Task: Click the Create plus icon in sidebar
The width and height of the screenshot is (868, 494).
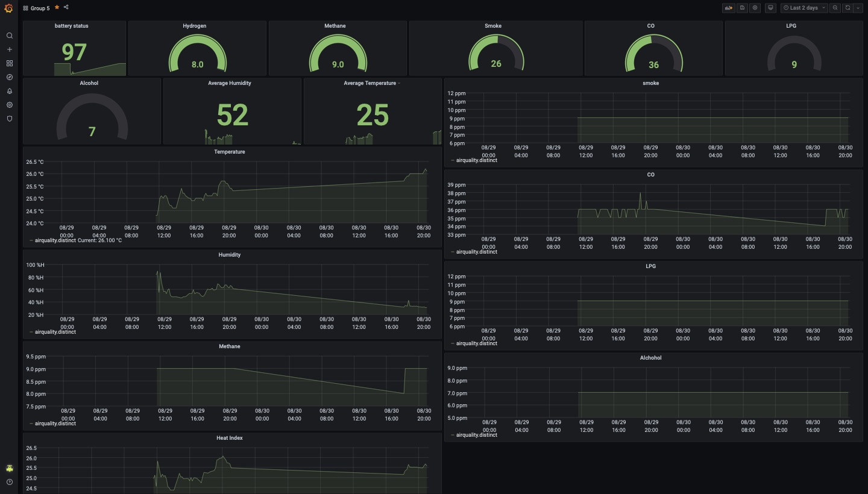Action: pyautogui.click(x=9, y=49)
